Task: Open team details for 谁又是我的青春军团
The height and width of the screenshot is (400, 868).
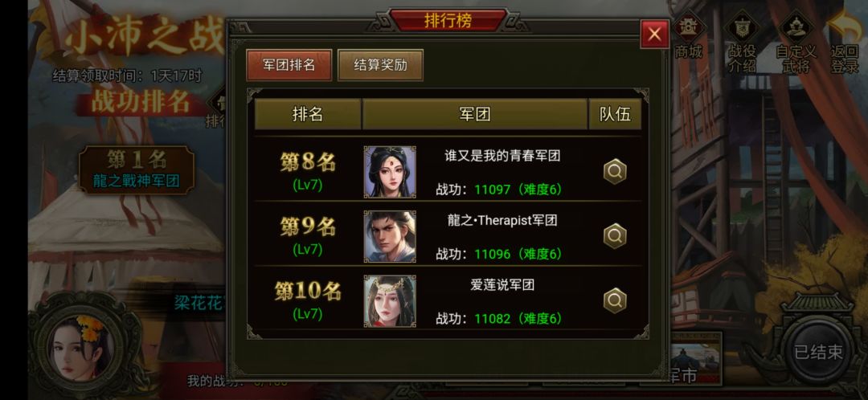Action: point(615,172)
